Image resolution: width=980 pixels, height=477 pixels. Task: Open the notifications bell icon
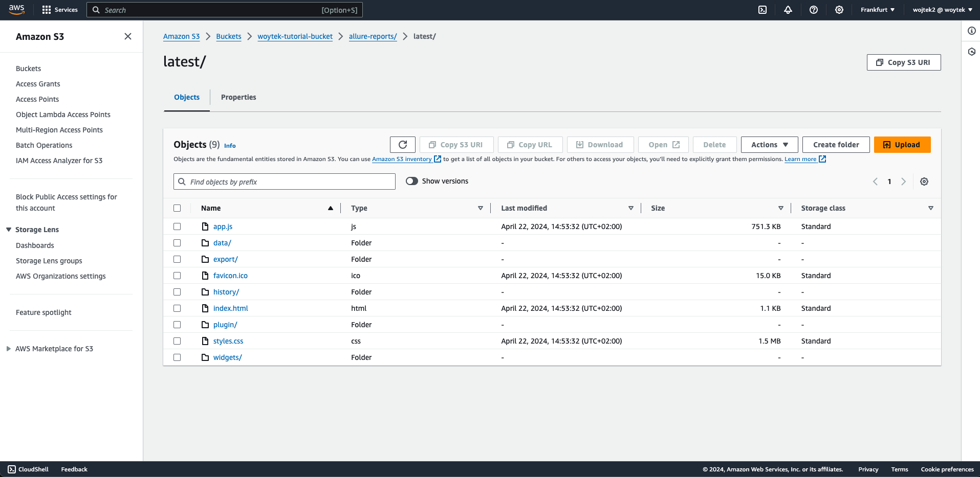pyautogui.click(x=788, y=10)
